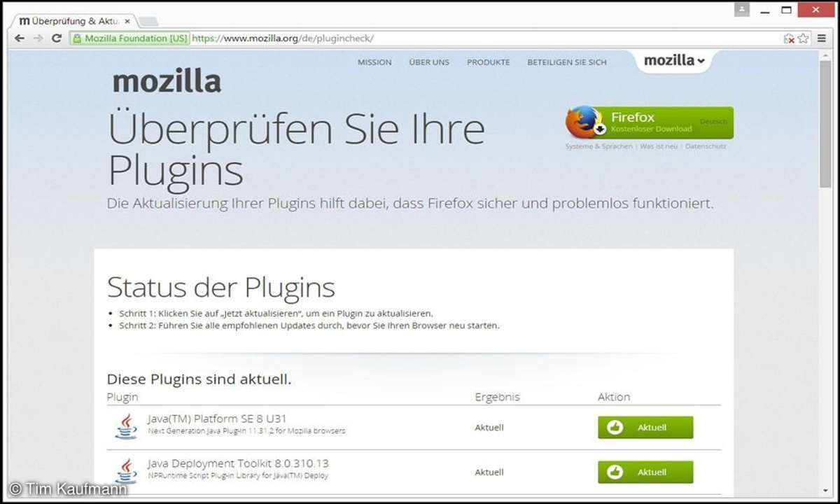Select the Überprüfung & Aktu tab

[x=74, y=21]
